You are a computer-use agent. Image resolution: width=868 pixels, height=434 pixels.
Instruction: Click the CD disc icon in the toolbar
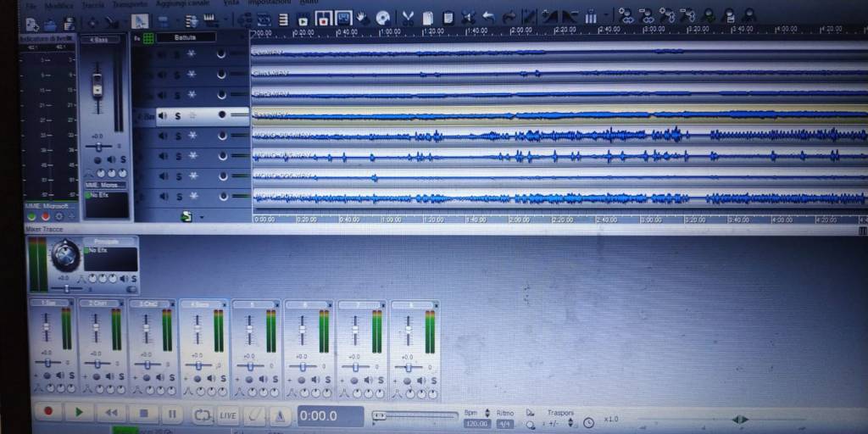(x=383, y=17)
